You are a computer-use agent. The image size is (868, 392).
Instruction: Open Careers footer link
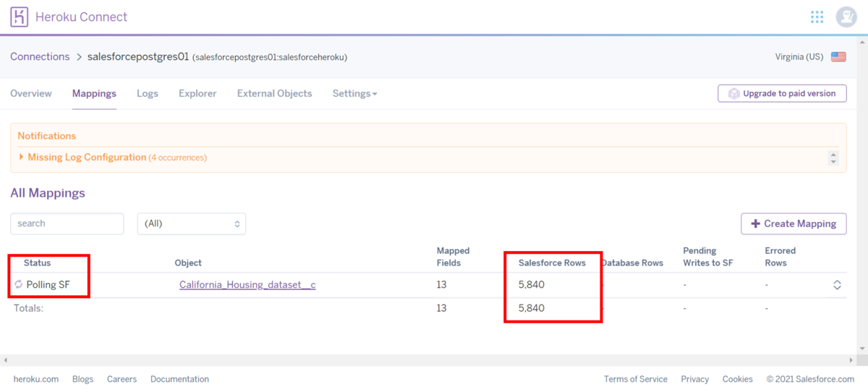122,379
